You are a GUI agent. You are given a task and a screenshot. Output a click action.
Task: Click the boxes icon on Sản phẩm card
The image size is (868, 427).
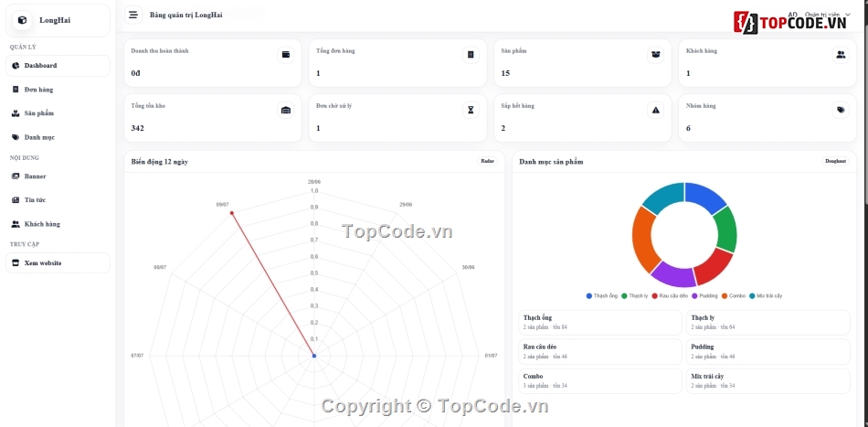(655, 55)
